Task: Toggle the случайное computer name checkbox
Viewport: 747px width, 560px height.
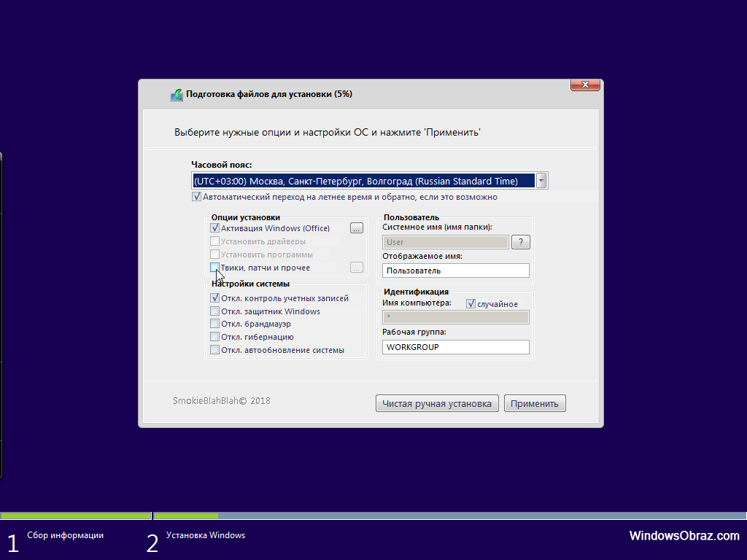Action: [471, 303]
